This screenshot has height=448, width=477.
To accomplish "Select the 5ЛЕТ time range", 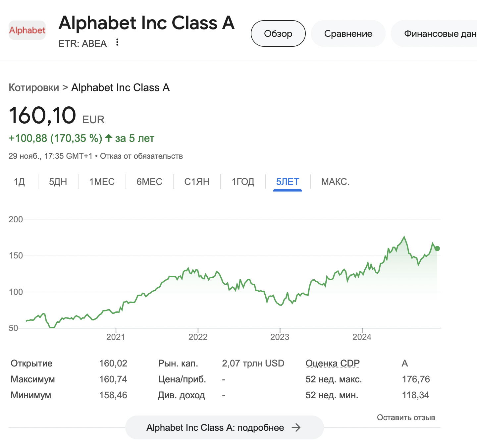I will tap(288, 182).
